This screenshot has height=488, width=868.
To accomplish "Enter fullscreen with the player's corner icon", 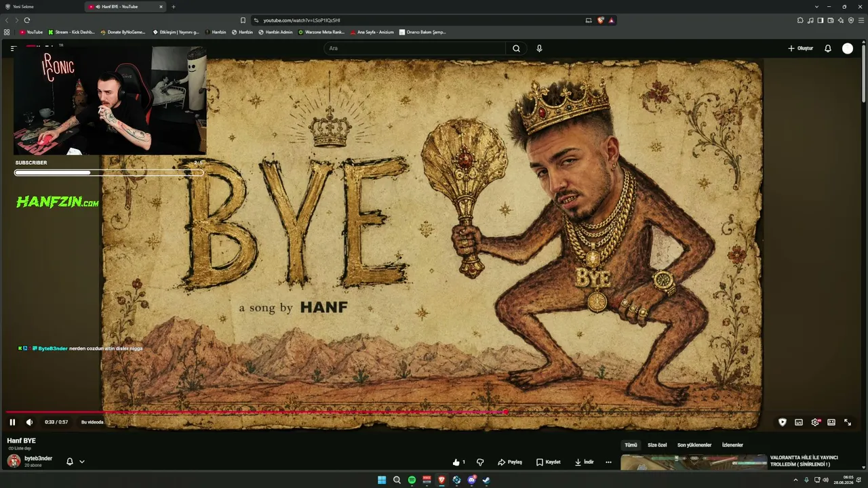I will tap(848, 422).
